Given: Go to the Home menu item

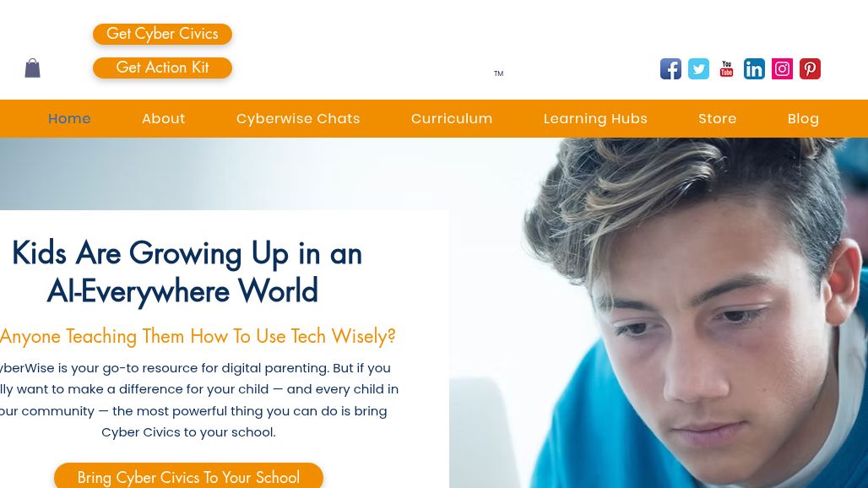Looking at the screenshot, I should click(69, 118).
